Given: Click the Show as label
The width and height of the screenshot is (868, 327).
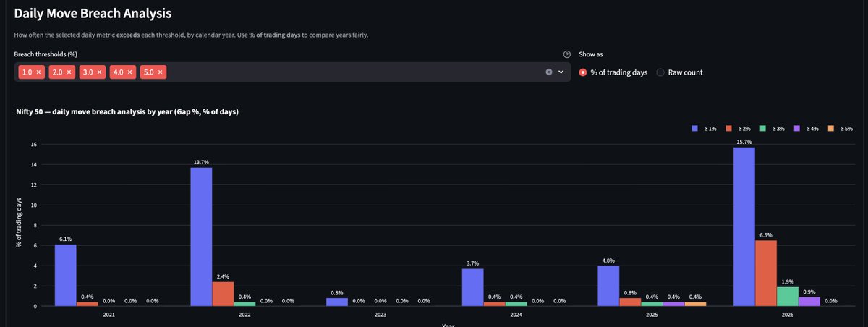Looking at the screenshot, I should [592, 54].
